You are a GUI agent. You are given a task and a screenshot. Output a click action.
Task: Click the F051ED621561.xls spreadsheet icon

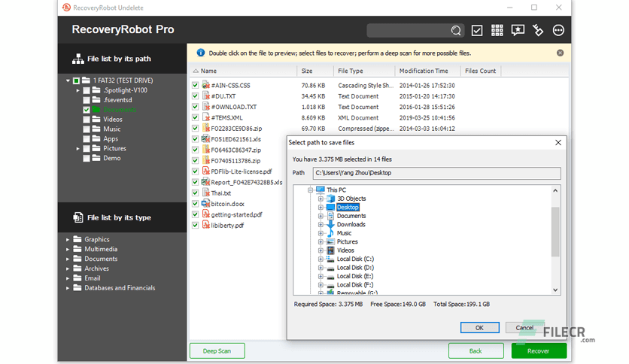point(206,139)
